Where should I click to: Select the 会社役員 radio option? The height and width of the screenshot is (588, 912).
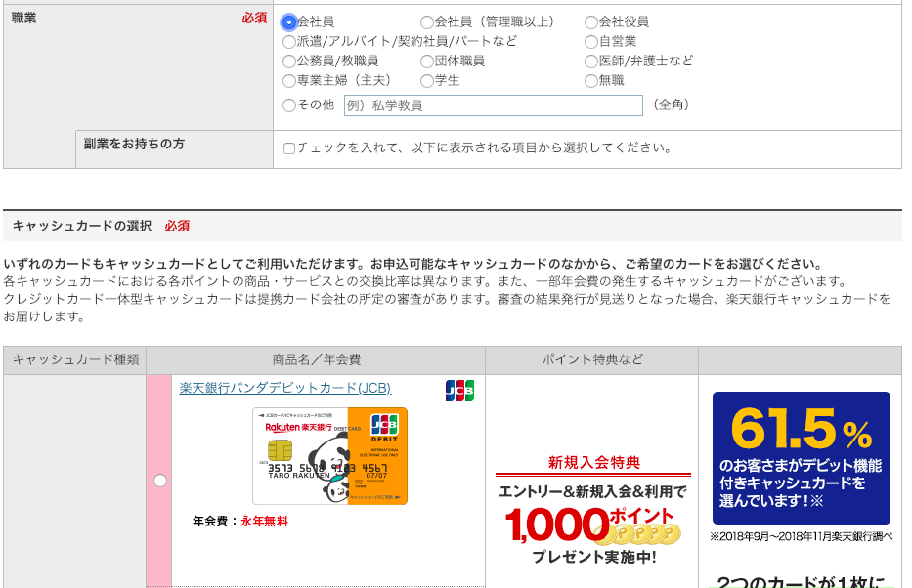[591, 22]
